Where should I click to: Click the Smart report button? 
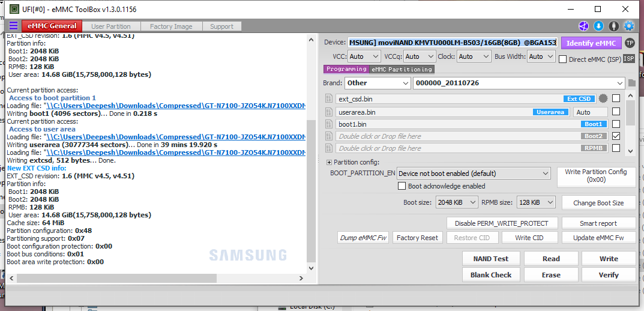[598, 223]
